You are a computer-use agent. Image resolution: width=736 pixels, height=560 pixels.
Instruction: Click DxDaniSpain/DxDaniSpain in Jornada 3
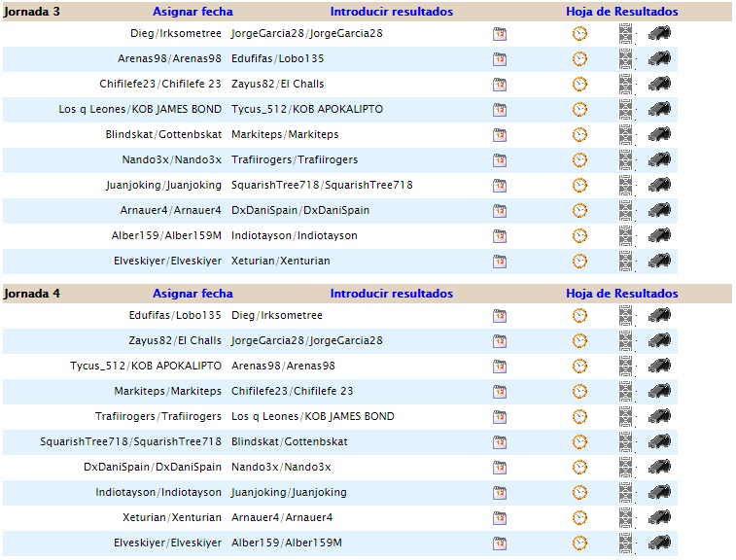pyautogui.click(x=300, y=210)
